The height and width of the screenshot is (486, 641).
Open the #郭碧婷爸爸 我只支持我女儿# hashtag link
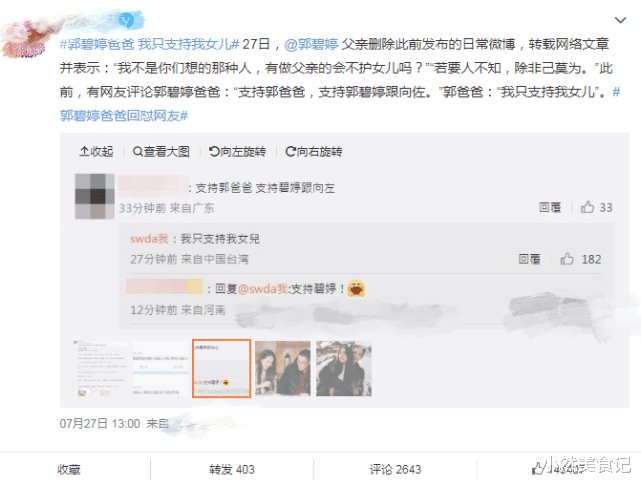pyautogui.click(x=150, y=44)
